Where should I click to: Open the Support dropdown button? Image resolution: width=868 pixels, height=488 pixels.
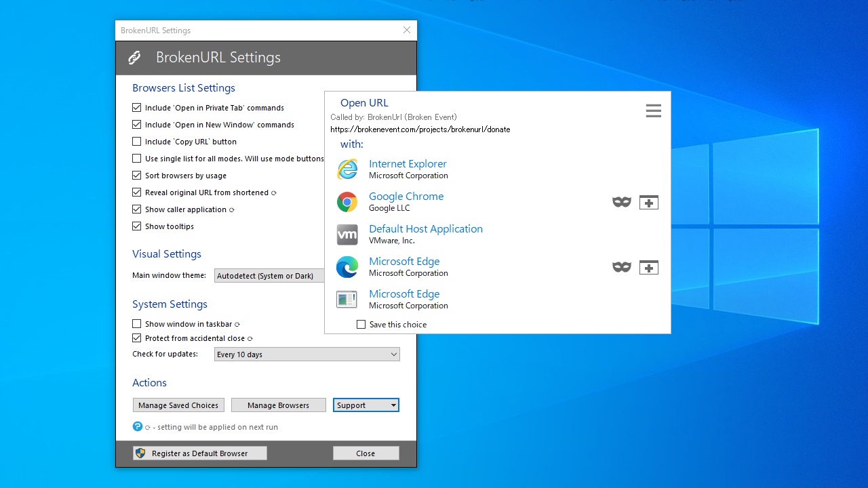click(366, 405)
